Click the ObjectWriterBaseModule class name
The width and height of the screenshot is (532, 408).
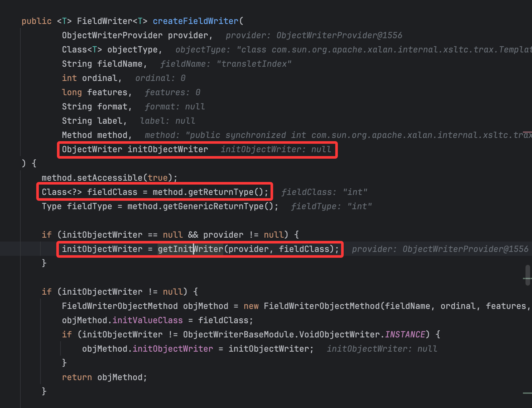[239, 334]
